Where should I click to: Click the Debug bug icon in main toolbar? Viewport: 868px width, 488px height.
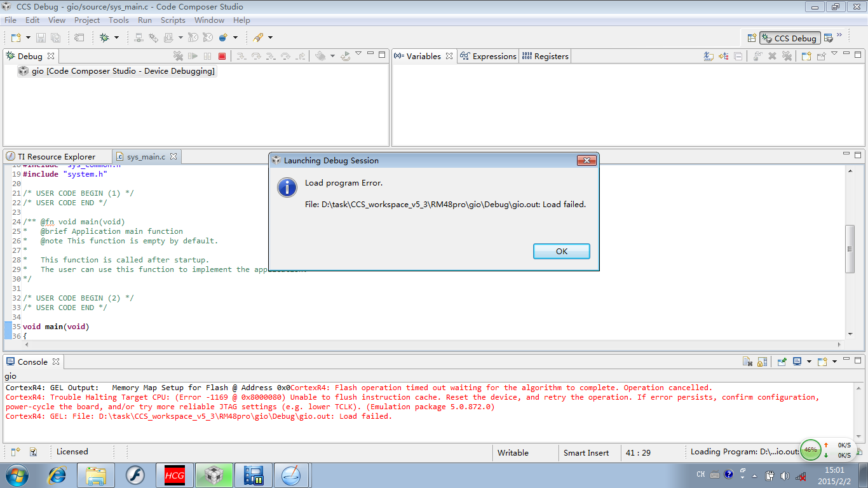pos(104,37)
